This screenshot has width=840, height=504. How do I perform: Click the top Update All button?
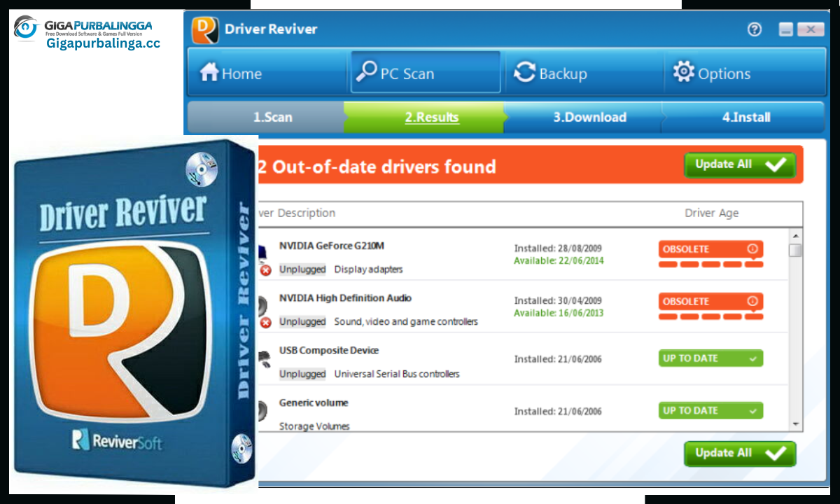(740, 165)
